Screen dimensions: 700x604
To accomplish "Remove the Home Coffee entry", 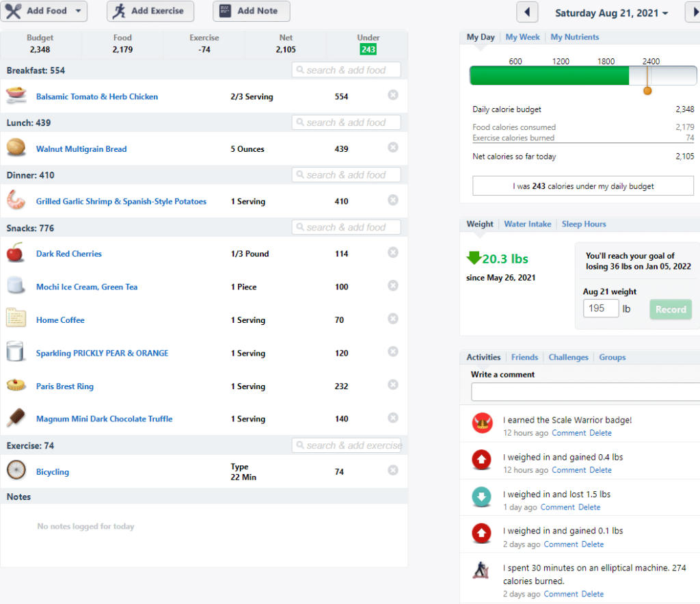I will tap(393, 319).
